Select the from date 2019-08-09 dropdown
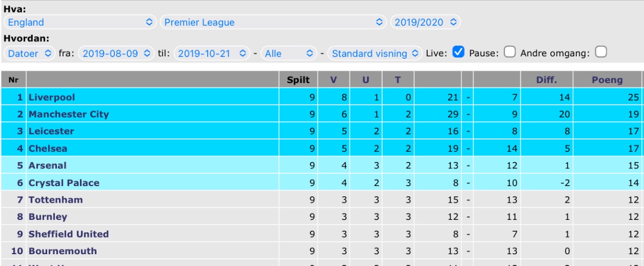Viewport: 644px width, 266px height. click(x=116, y=53)
